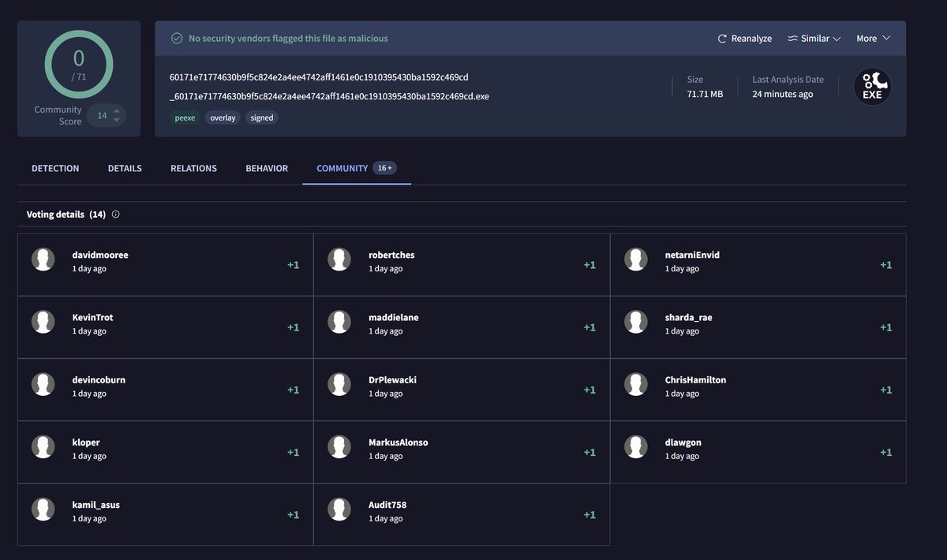Image resolution: width=947 pixels, height=560 pixels.
Task: Click the '24 minutes ago' analysis date
Action: [x=782, y=94]
